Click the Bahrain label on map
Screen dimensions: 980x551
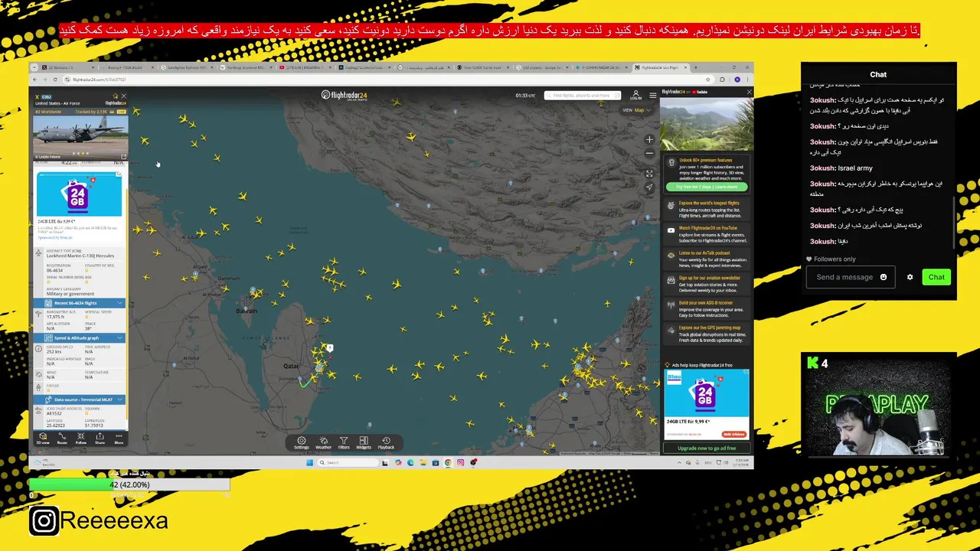pyautogui.click(x=247, y=311)
